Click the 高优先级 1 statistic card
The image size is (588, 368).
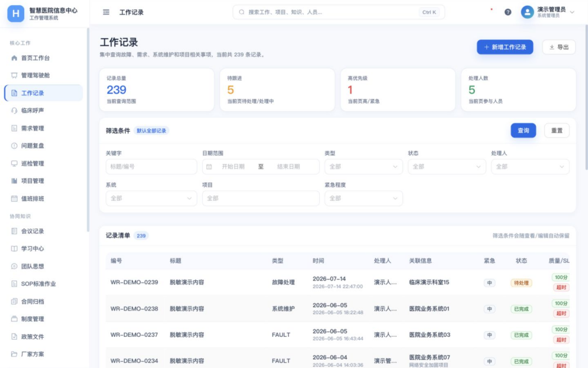[x=398, y=90]
